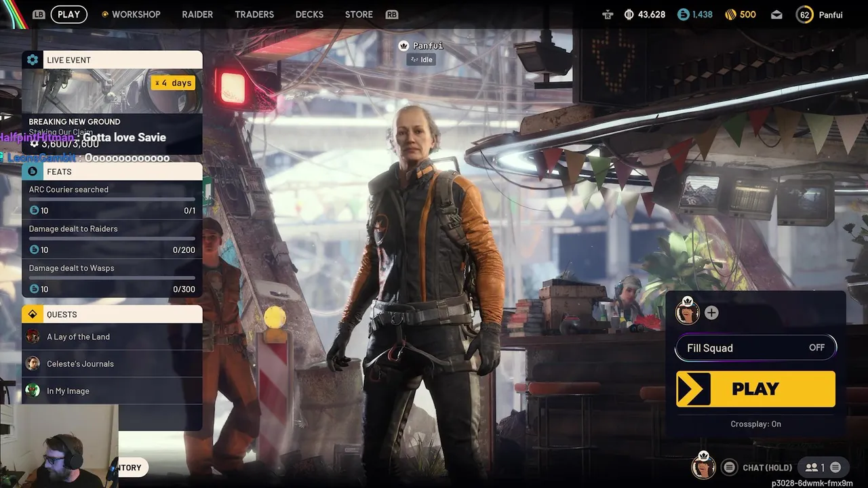Click the QUESTS diamond icon
This screenshot has height=488, width=868.
coord(33,314)
